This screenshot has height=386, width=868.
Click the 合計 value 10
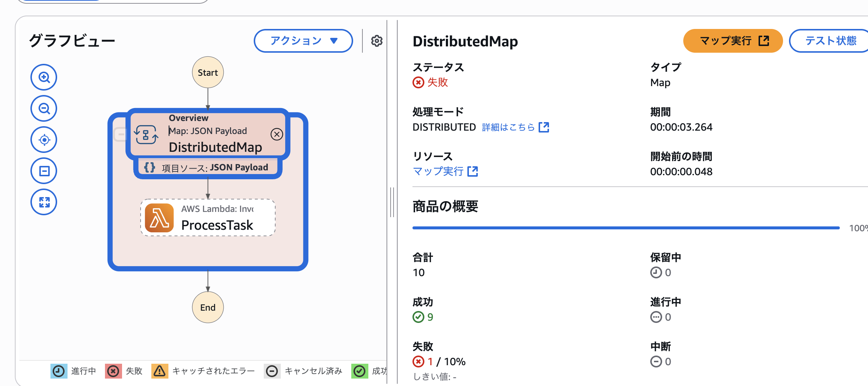coord(418,273)
